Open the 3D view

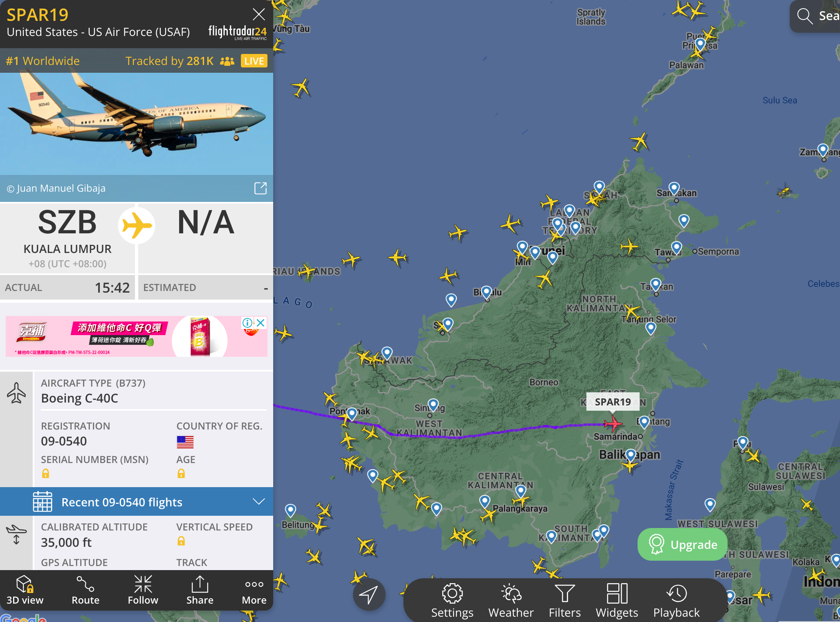pyautogui.click(x=25, y=590)
